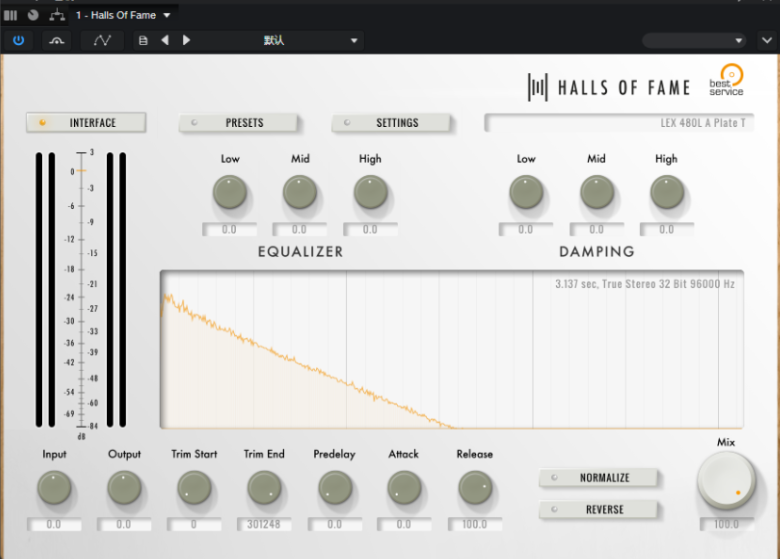Click the Damping Low knob
This screenshot has height=559, width=780.
click(x=526, y=192)
